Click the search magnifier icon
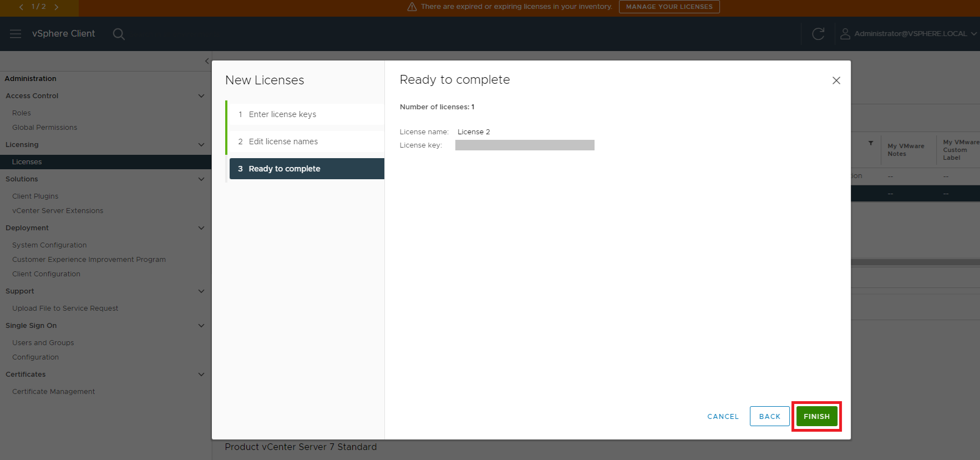The width and height of the screenshot is (980, 460). point(119,34)
